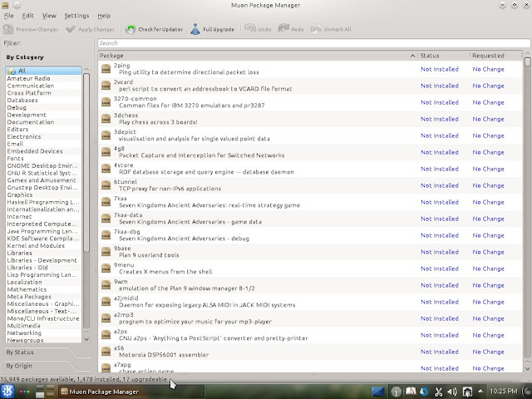Select the Amateur Radio category

pos(43,78)
